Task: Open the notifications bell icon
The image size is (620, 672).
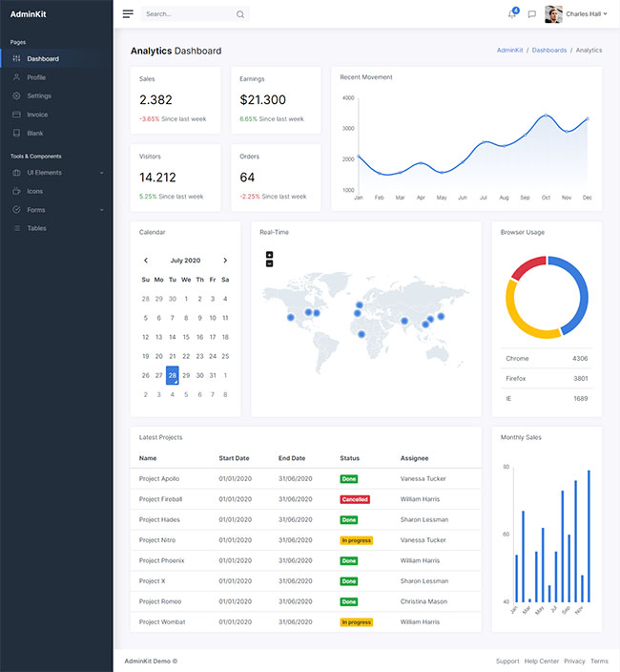Action: click(512, 14)
